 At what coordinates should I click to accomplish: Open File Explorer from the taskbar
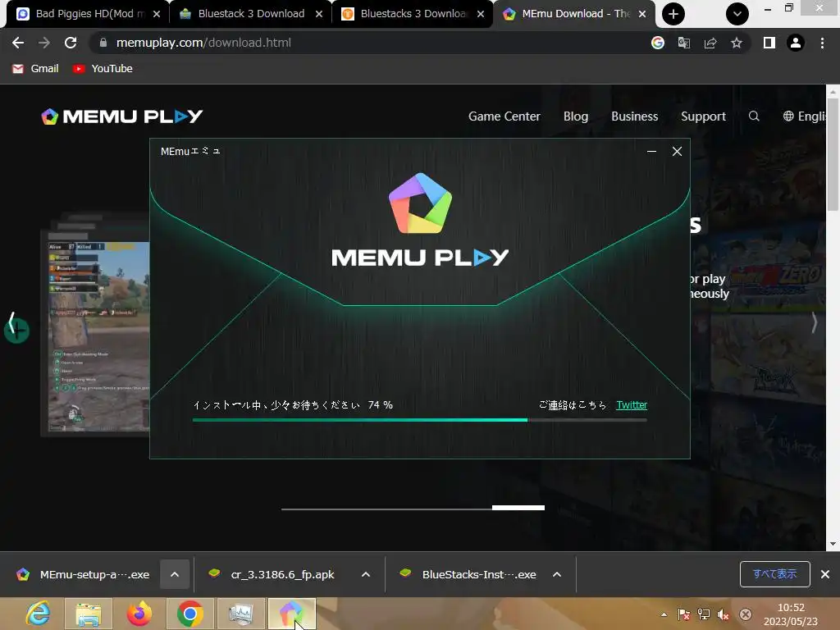pyautogui.click(x=89, y=614)
